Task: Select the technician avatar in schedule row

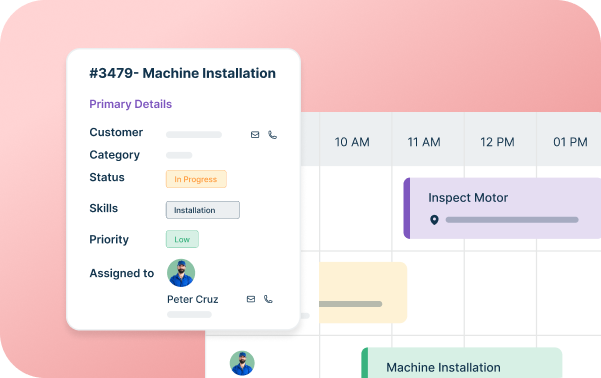Action: (242, 363)
